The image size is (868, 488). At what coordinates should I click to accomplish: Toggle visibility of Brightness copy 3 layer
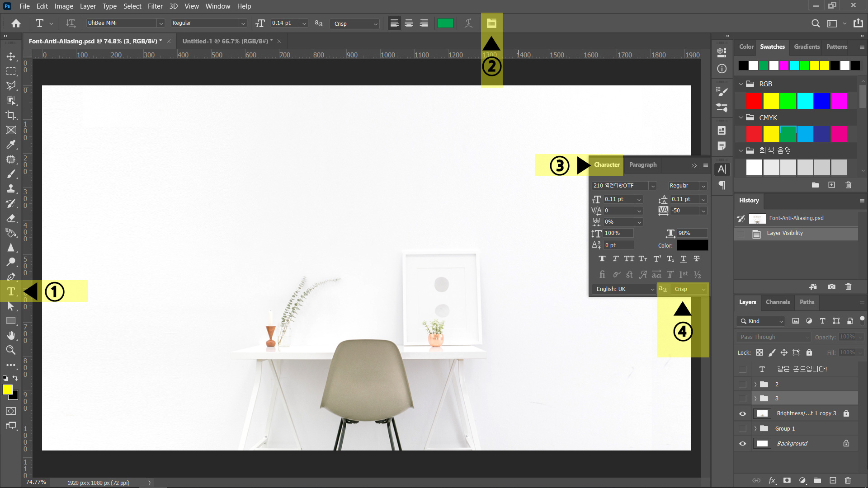click(x=742, y=413)
